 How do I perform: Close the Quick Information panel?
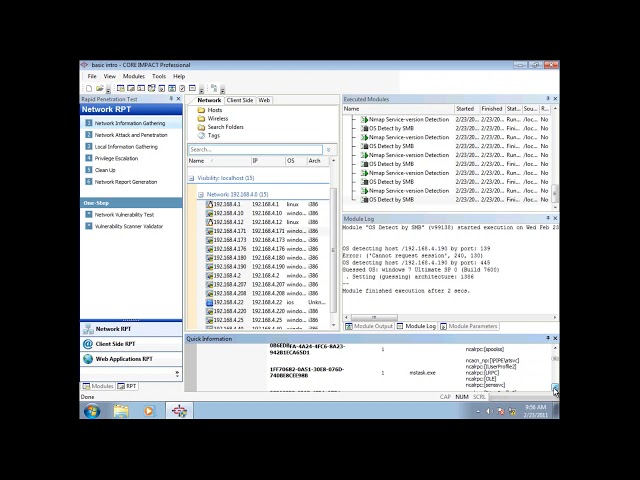(x=555, y=338)
